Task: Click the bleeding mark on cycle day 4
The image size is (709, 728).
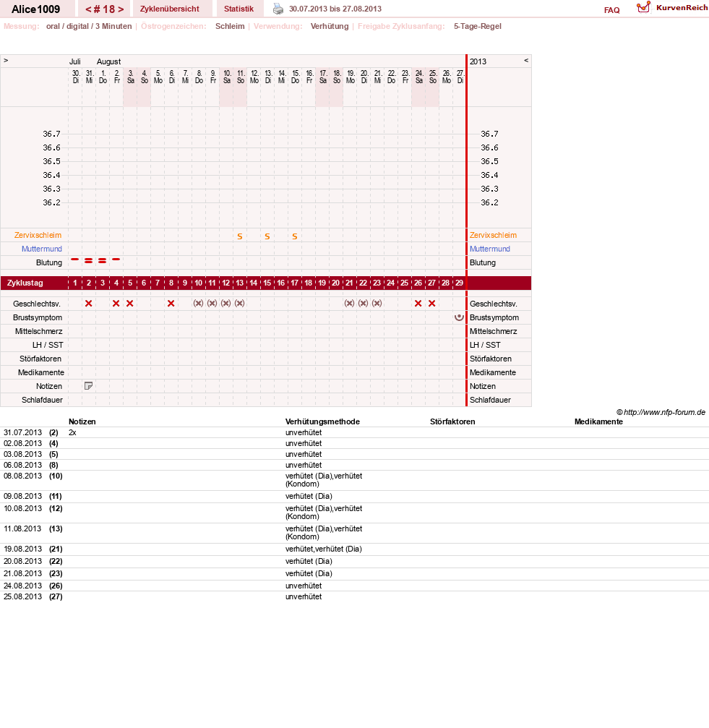Action: pyautogui.click(x=116, y=259)
